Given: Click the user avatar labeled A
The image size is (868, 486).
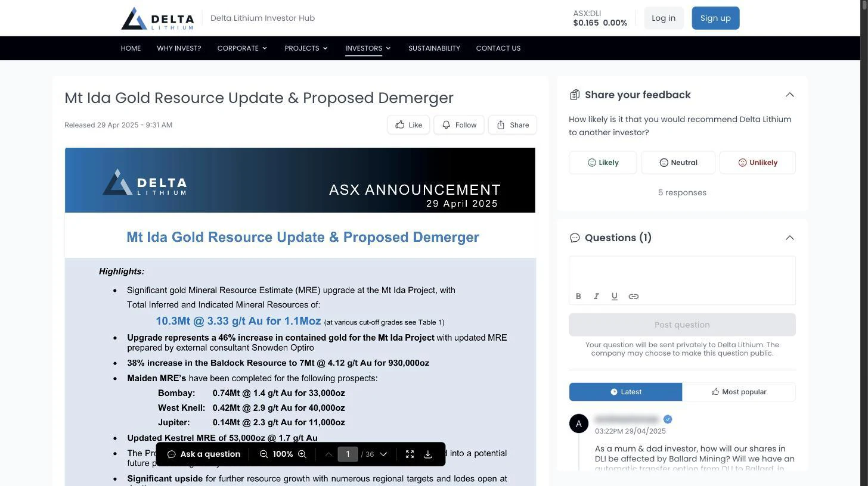Looking at the screenshot, I should point(578,423).
